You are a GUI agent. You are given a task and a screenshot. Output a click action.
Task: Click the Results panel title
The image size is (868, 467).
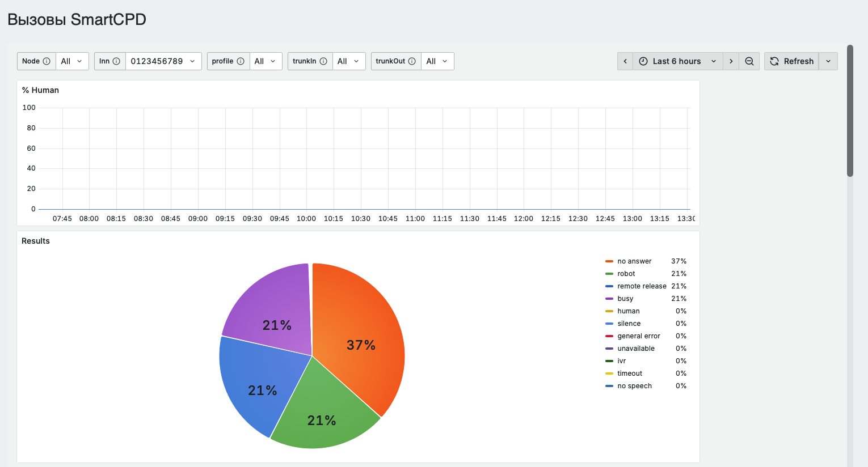pyautogui.click(x=36, y=241)
